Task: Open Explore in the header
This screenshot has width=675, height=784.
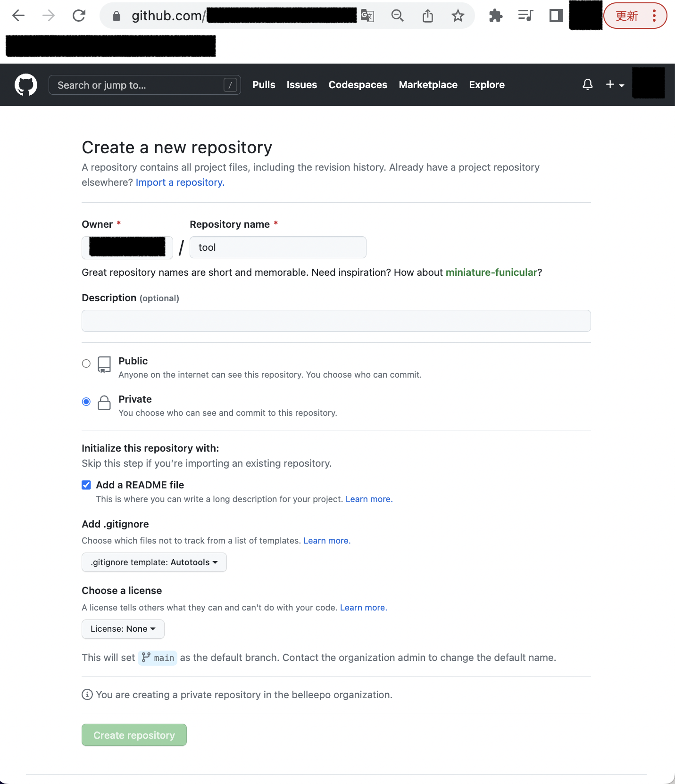Action: [487, 85]
